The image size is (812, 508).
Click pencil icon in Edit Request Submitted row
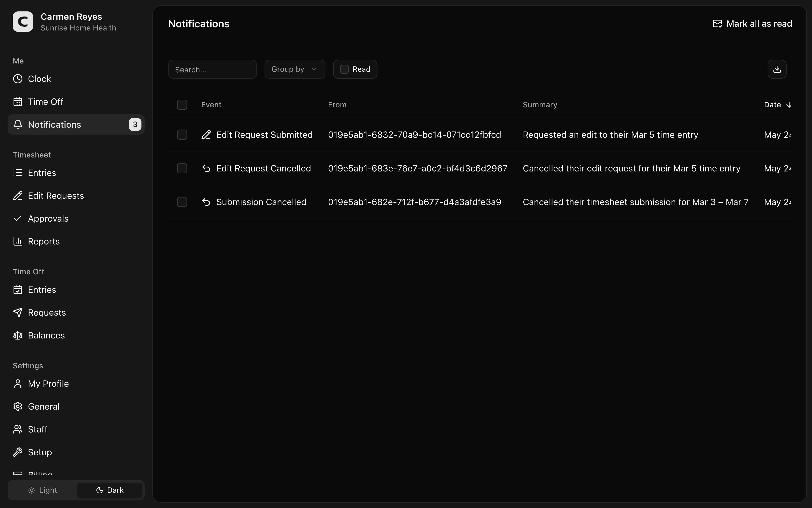tap(206, 135)
